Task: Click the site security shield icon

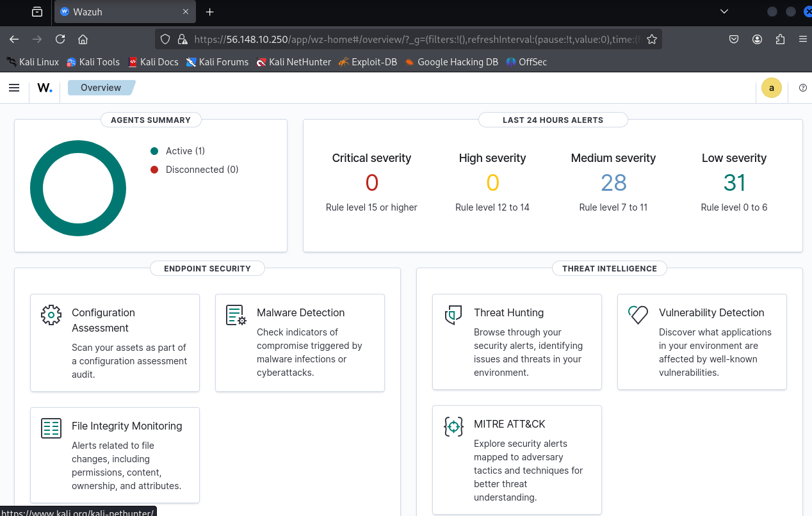Action: coord(165,39)
